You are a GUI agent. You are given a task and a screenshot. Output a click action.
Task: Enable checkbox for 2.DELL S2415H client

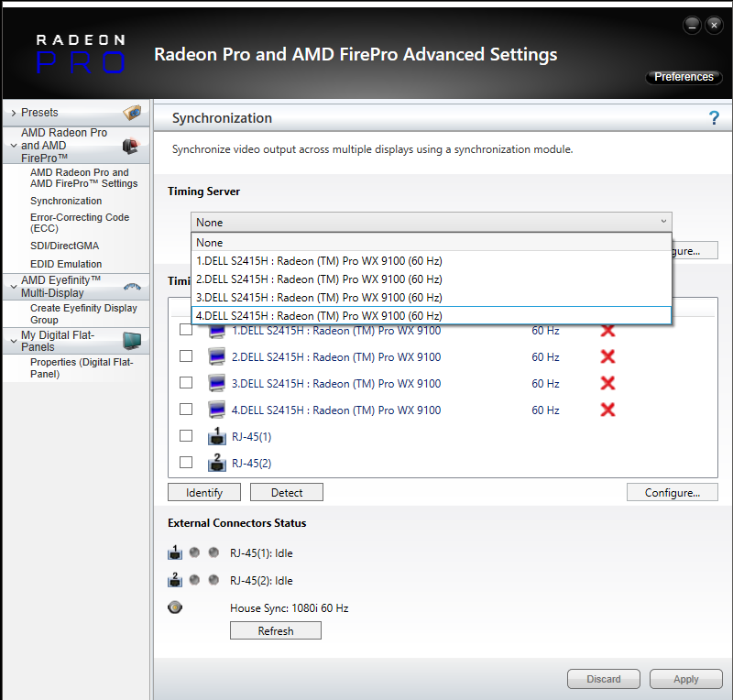coord(186,356)
